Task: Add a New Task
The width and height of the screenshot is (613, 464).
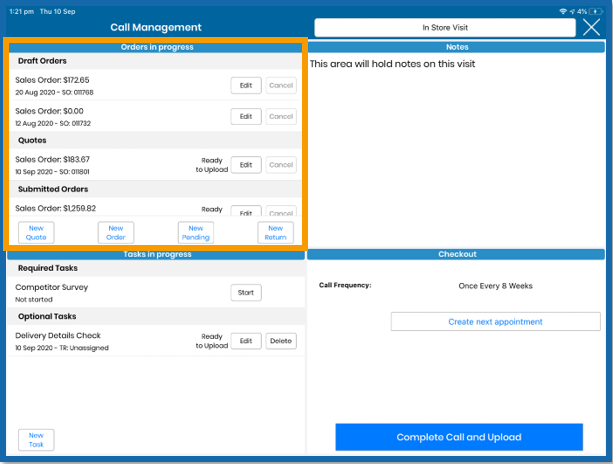Action: [x=36, y=440]
